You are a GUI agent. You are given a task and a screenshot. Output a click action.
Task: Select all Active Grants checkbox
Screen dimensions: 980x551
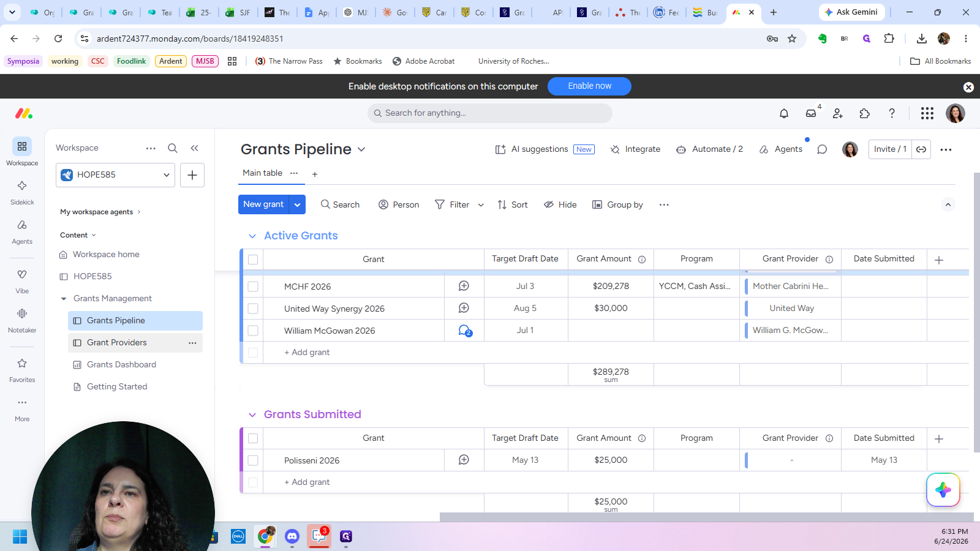(x=253, y=260)
